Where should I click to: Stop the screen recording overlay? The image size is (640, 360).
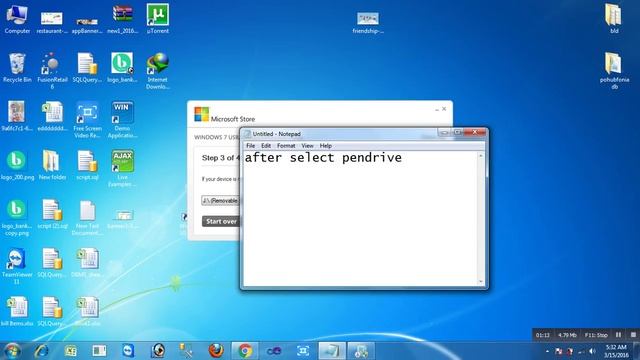click(633, 335)
